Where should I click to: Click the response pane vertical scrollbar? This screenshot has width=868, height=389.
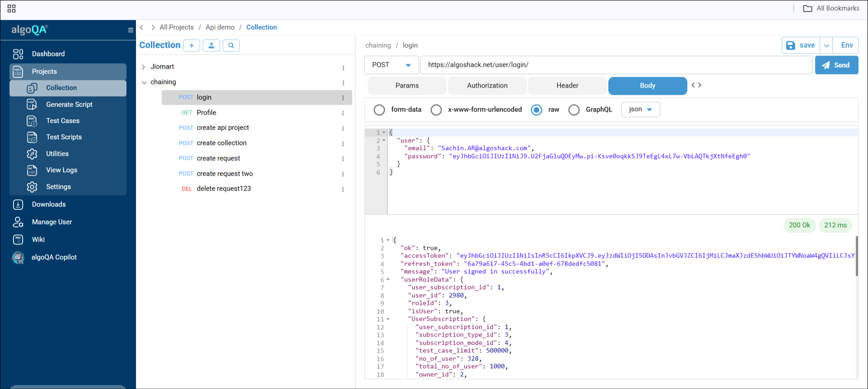coord(856,256)
